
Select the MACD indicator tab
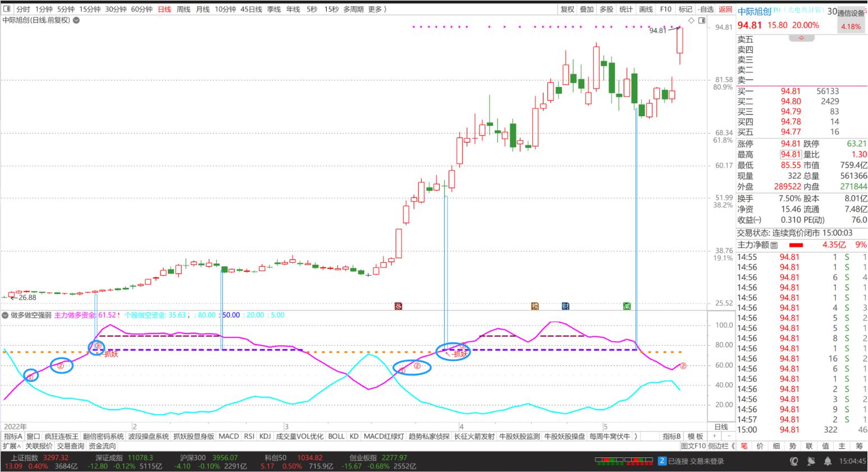click(x=229, y=436)
